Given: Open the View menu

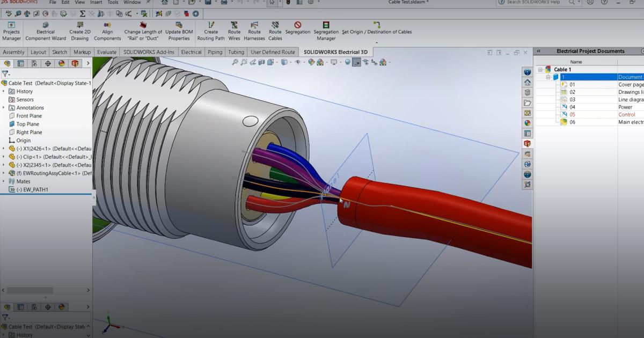Looking at the screenshot, I should click(x=79, y=3).
